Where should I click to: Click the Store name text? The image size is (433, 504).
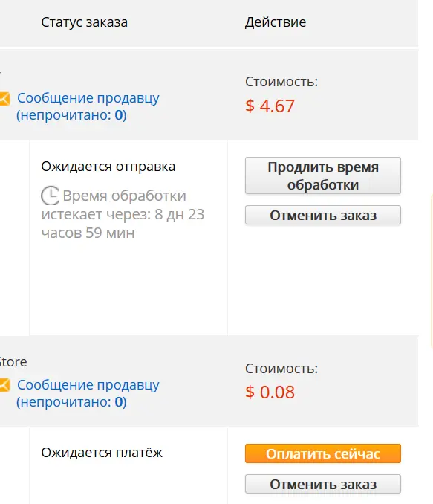tap(13, 362)
